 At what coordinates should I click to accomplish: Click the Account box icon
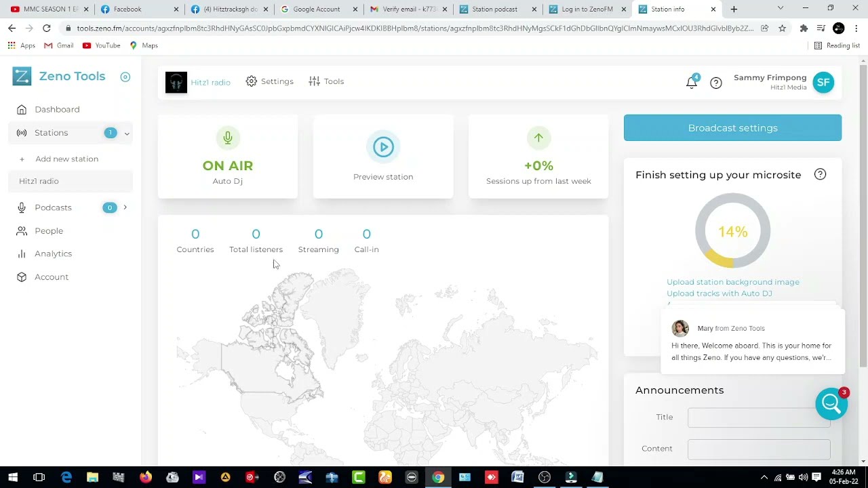22,277
